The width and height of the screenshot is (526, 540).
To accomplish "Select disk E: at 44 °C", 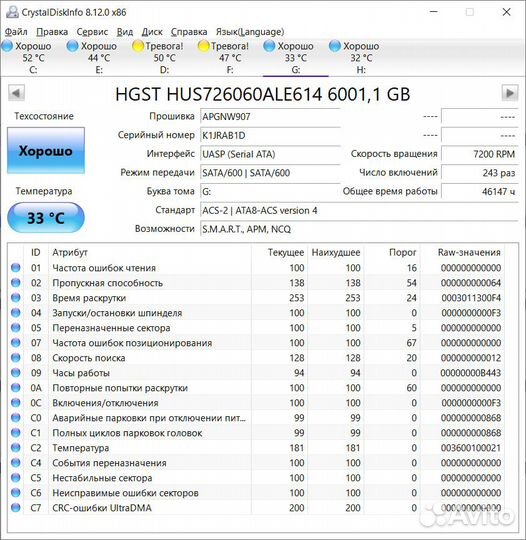I will tap(99, 58).
